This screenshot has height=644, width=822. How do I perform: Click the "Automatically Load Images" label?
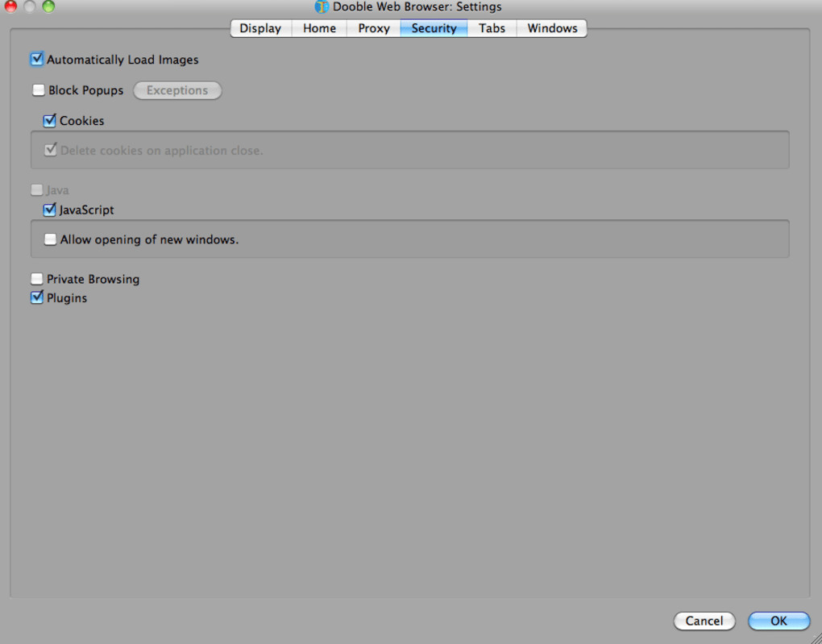tap(122, 60)
